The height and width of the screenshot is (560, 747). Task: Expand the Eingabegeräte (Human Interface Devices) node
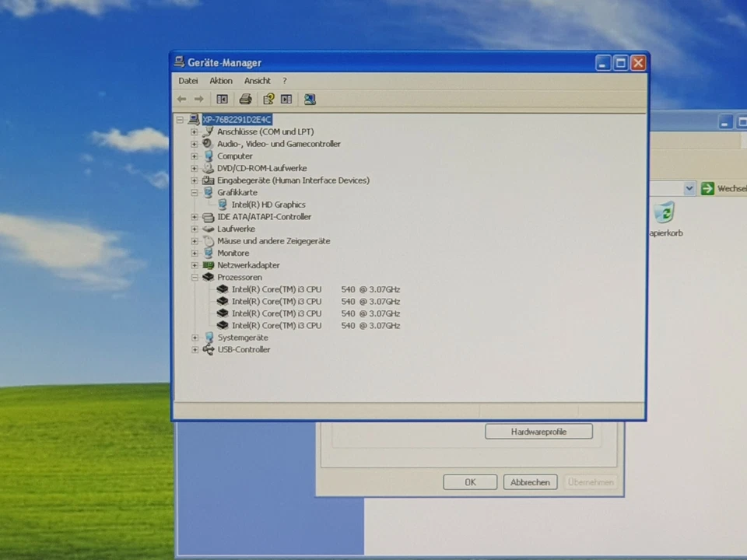point(195,180)
